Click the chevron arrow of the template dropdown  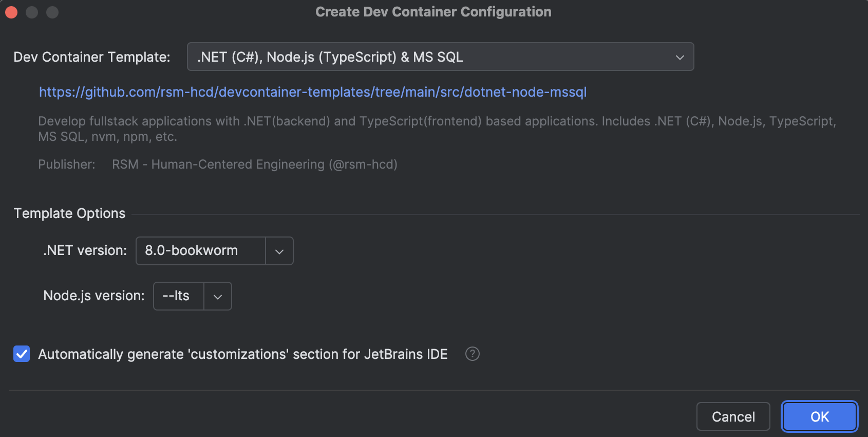pyautogui.click(x=680, y=57)
